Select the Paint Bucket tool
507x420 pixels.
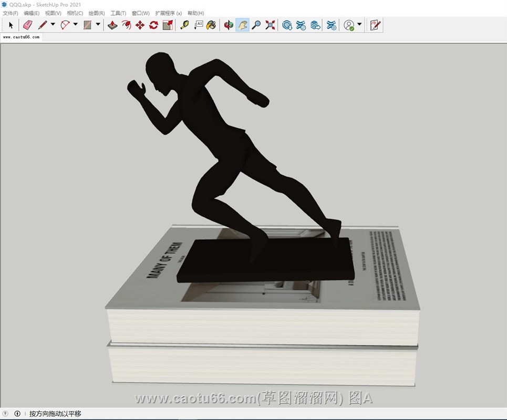click(211, 25)
